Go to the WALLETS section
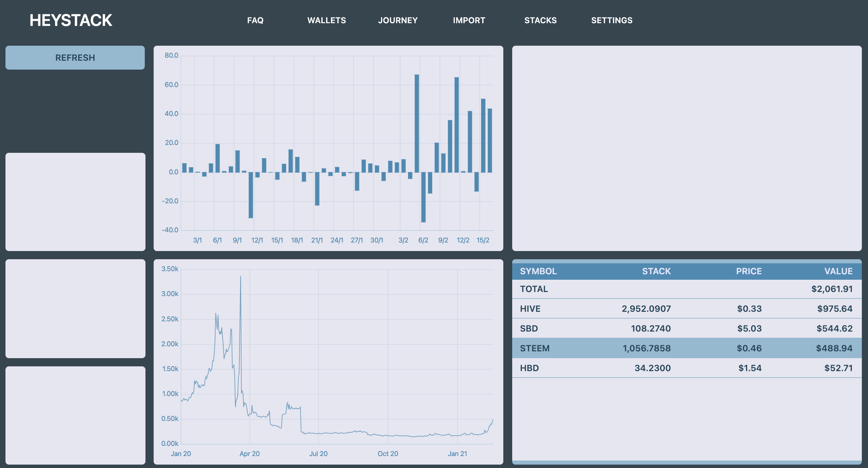The image size is (868, 468). (326, 20)
